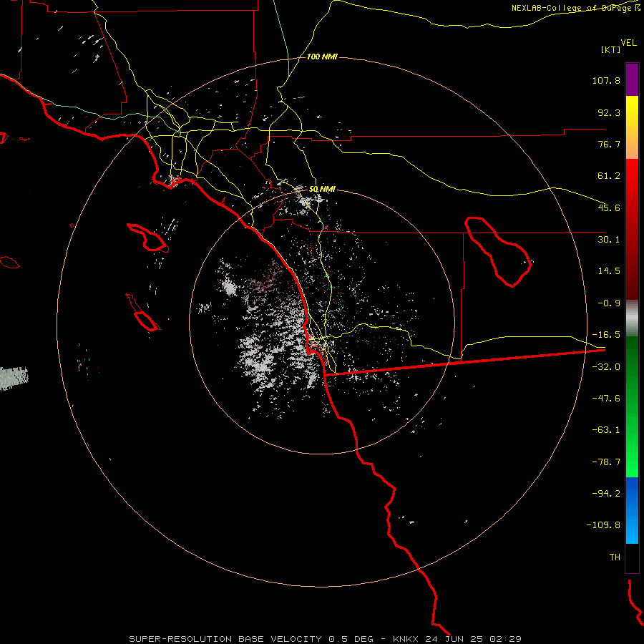Click the 02:29 timestamp

point(505,639)
